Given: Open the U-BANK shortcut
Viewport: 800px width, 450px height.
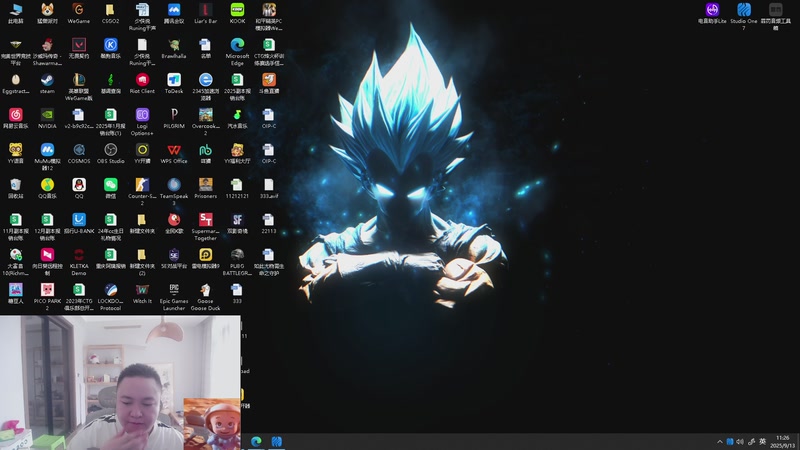Looking at the screenshot, I should point(79,223).
